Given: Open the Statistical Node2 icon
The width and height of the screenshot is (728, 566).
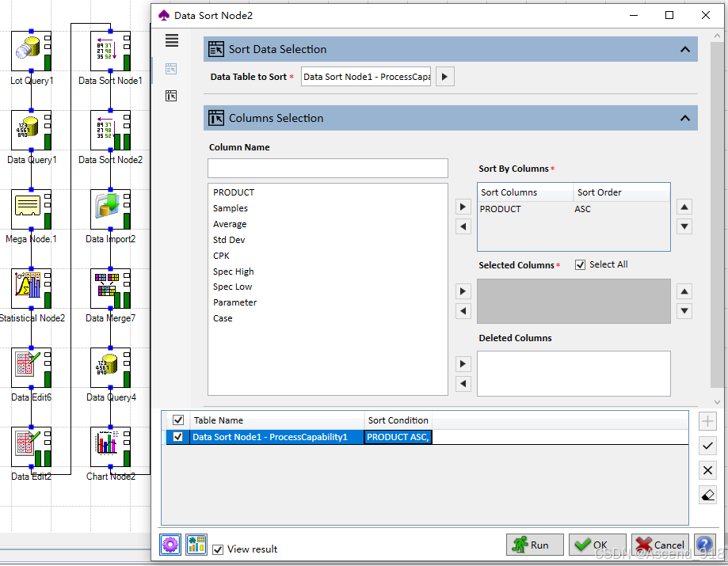Looking at the screenshot, I should 30,287.
